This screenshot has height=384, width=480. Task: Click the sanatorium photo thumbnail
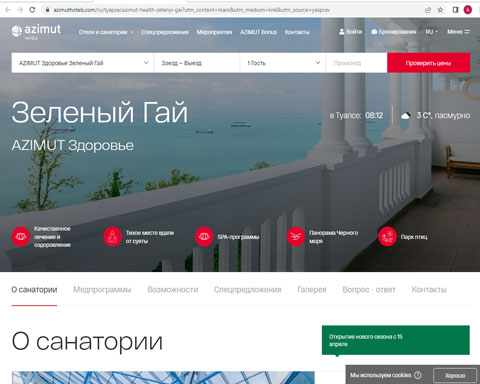163,378
